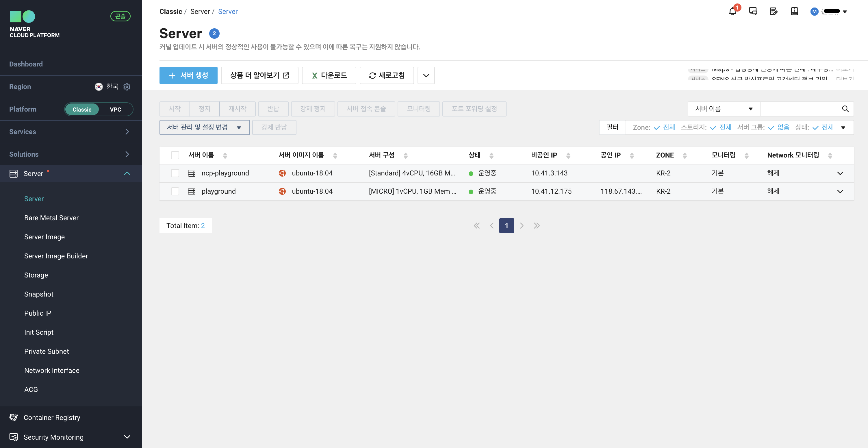The height and width of the screenshot is (448, 868).
Task: Sort by 서버 이름 column arrows
Action: coord(225,155)
